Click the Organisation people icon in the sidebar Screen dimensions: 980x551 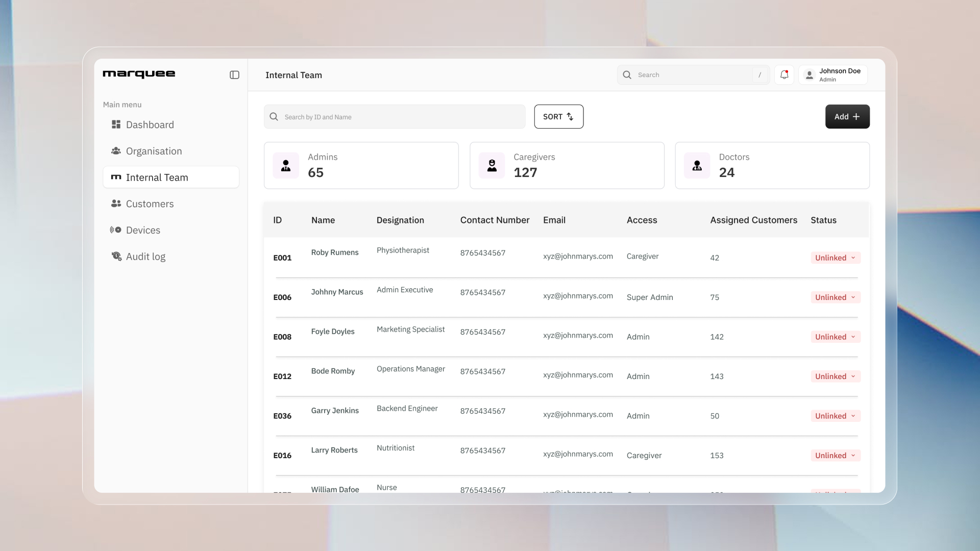click(x=116, y=151)
